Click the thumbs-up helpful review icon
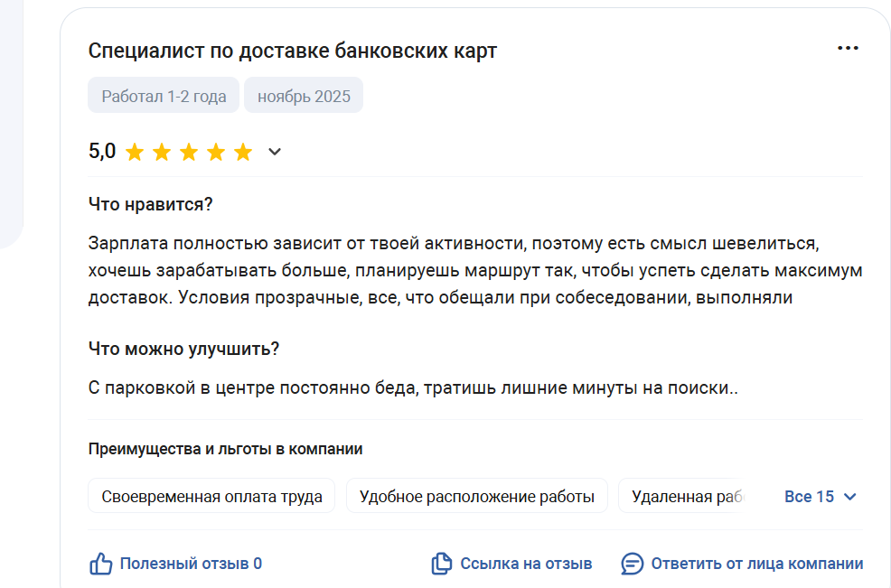The image size is (891, 588). click(100, 564)
